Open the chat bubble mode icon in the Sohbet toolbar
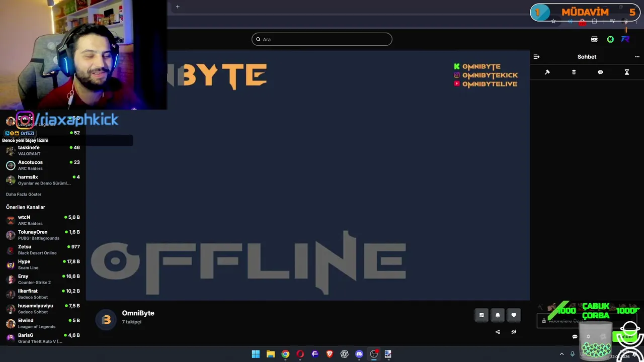The image size is (644, 362). pyautogui.click(x=600, y=72)
